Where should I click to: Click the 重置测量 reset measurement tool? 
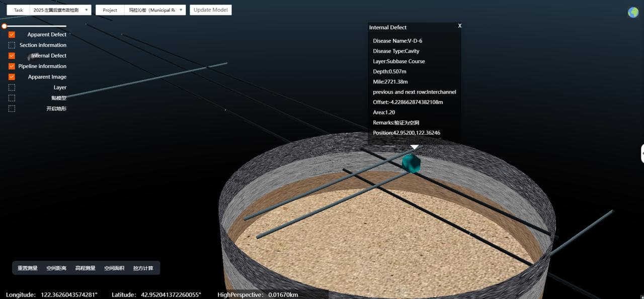pos(28,268)
